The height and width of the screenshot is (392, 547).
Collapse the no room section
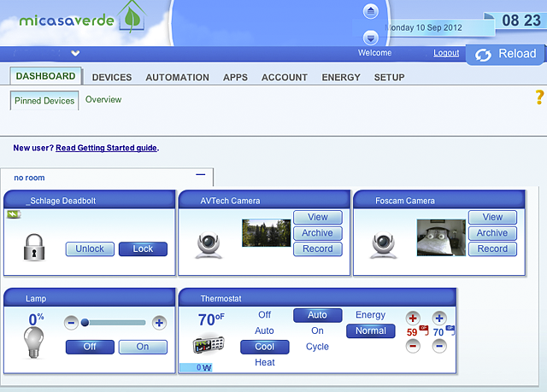coord(201,174)
